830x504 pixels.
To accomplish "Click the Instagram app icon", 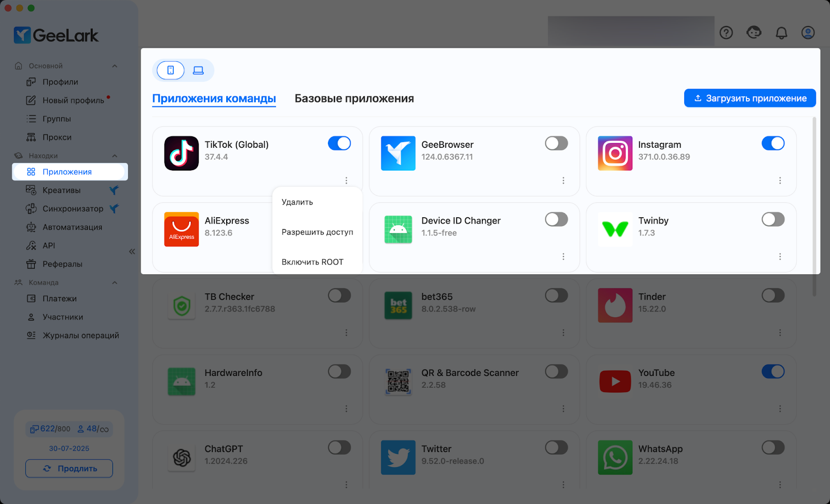I will coord(615,153).
